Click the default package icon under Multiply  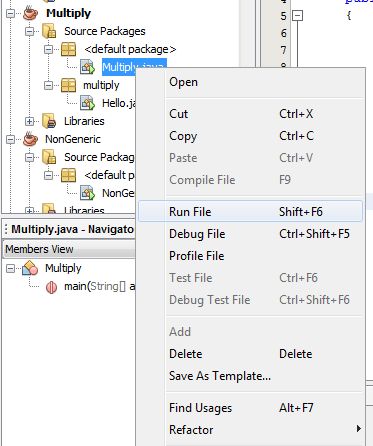tap(68, 49)
